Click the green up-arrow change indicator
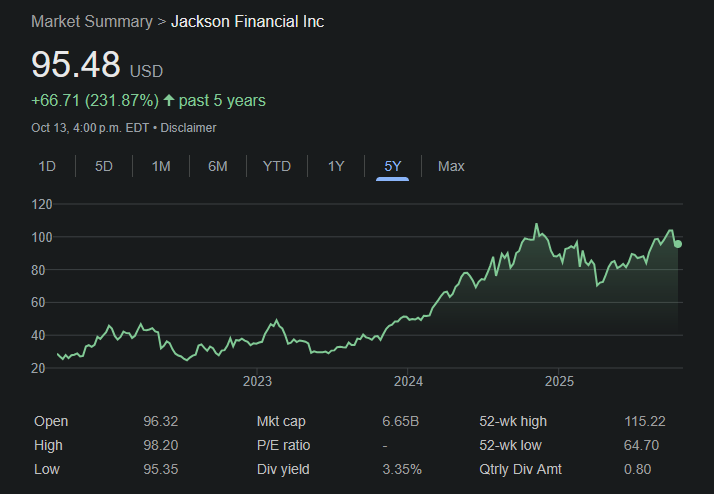The image size is (714, 494). coord(169,100)
